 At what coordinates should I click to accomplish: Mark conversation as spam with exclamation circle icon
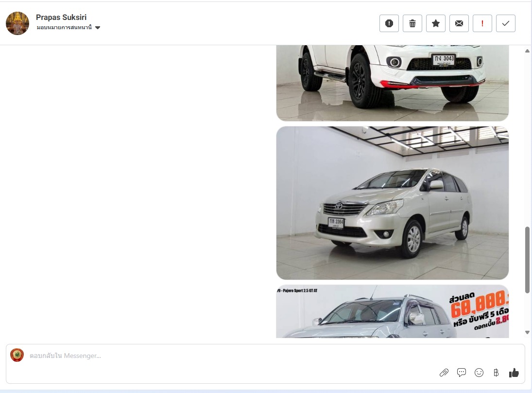point(389,23)
